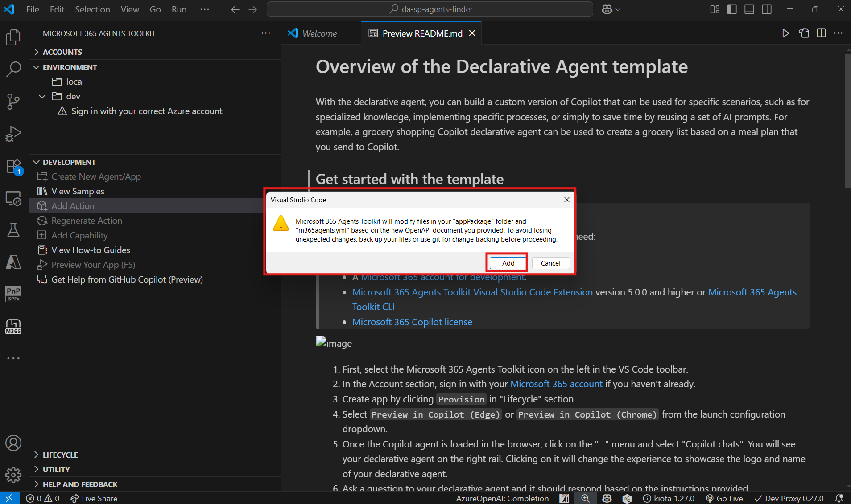Viewport: 851px width, 504px height.
Task: Switch to the Welcome tab
Action: point(320,33)
